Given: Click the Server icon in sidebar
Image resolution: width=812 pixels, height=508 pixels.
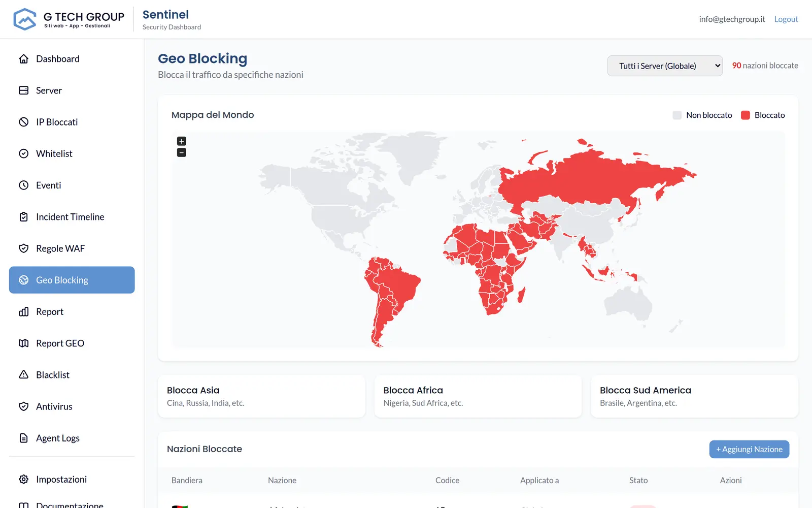Looking at the screenshot, I should tap(24, 90).
